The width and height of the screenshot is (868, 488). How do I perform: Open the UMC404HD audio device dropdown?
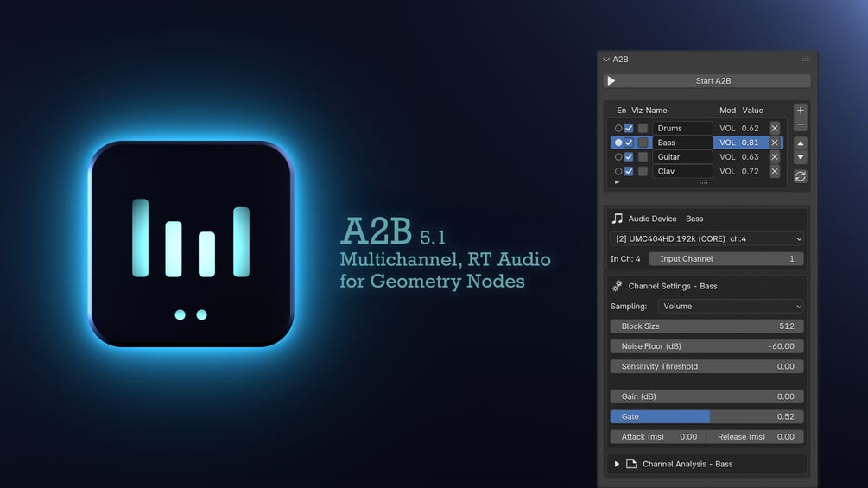(x=706, y=238)
